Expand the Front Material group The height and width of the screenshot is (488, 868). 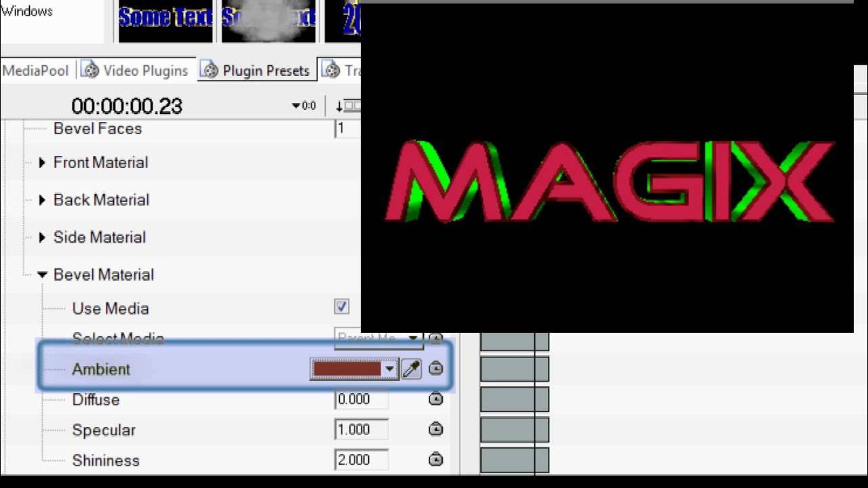42,163
